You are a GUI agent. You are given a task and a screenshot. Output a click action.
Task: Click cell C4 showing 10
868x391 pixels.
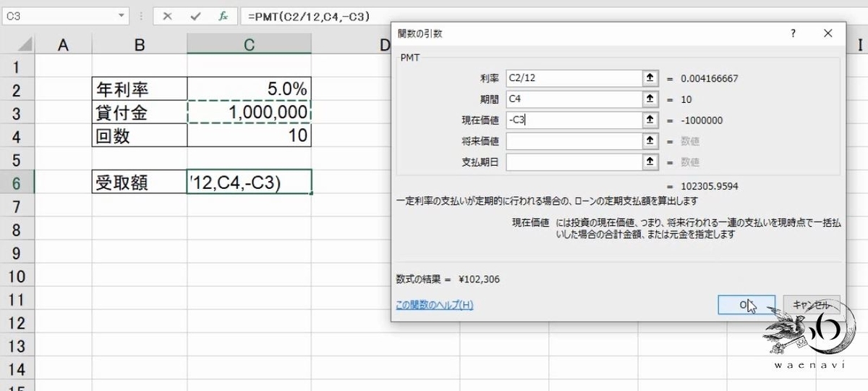tap(249, 136)
